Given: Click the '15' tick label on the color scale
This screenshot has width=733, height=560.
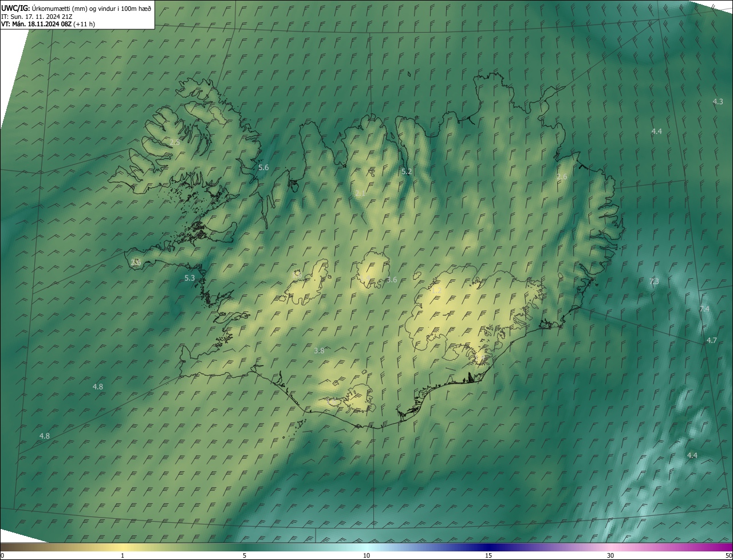Looking at the screenshot, I should click(488, 555).
